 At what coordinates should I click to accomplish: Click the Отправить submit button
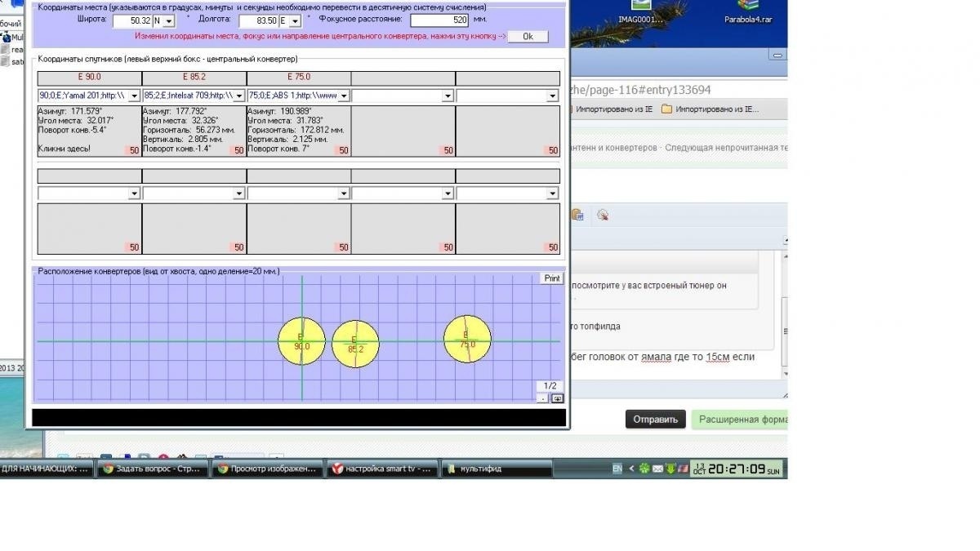[655, 420]
